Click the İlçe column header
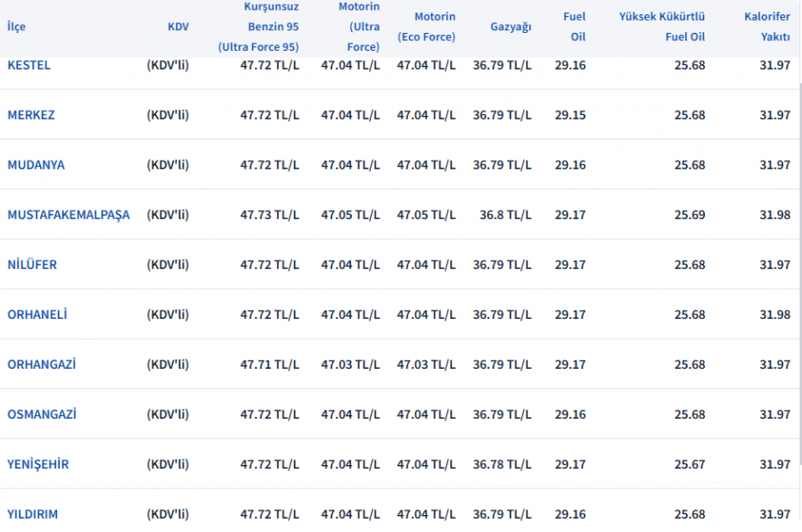This screenshot has height=532, width=802. [x=16, y=26]
